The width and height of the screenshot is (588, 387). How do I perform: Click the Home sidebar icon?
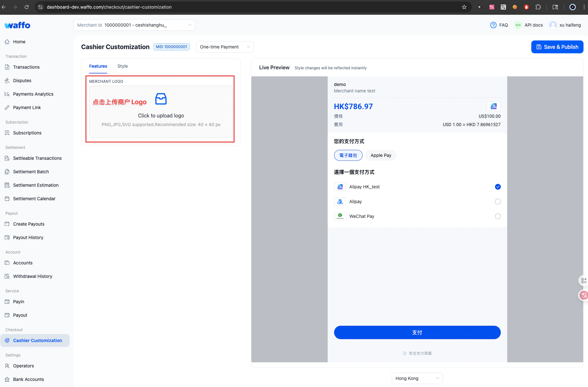pyautogui.click(x=7, y=42)
